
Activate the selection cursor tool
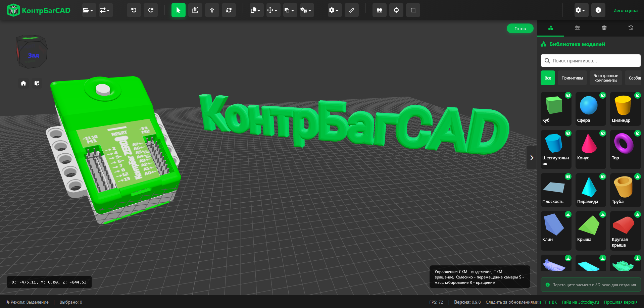coord(178,10)
